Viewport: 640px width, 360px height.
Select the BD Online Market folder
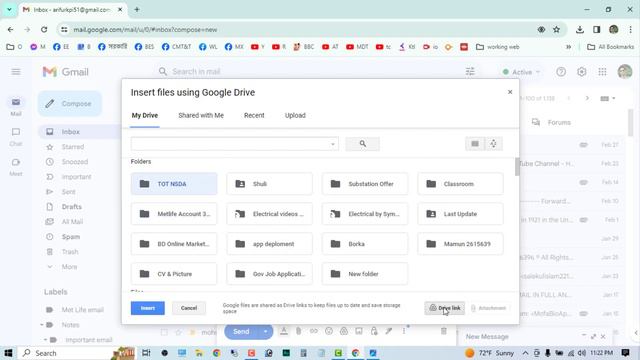pyautogui.click(x=174, y=244)
